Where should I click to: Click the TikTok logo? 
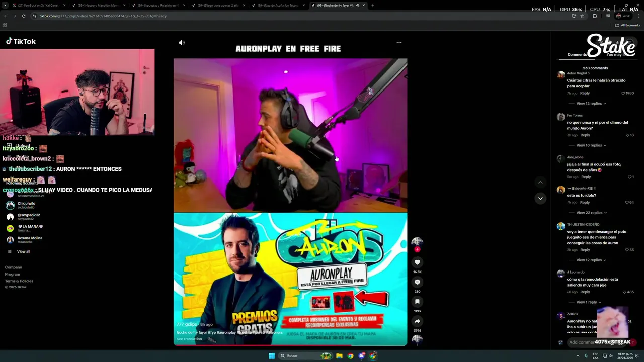(21, 42)
